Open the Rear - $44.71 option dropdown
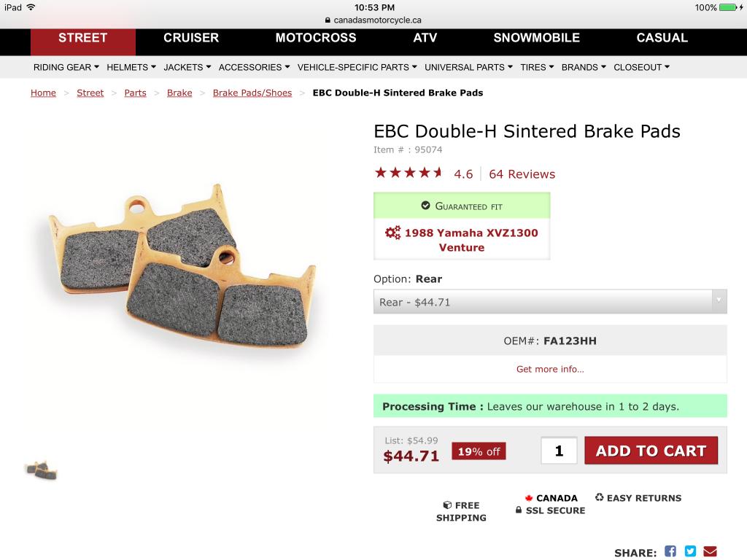Image resolution: width=747 pixels, height=560 pixels. click(x=550, y=302)
